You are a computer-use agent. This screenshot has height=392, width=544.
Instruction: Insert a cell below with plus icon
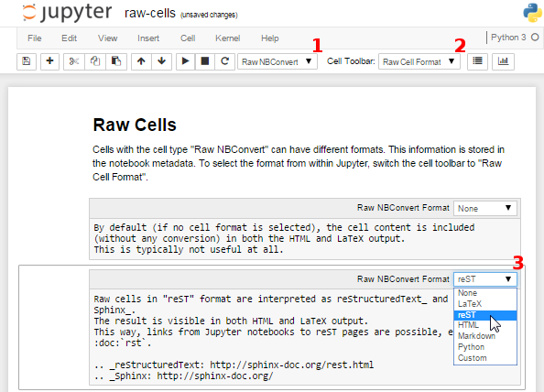(x=49, y=61)
